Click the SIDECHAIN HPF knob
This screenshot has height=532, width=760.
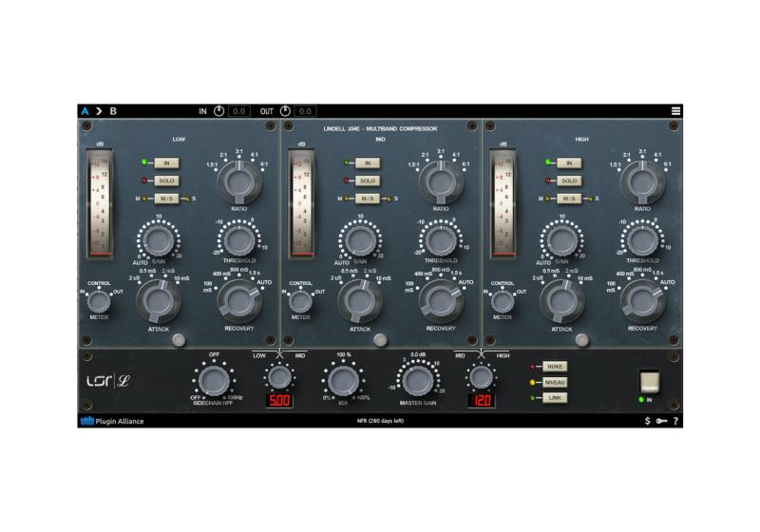pyautogui.click(x=214, y=381)
